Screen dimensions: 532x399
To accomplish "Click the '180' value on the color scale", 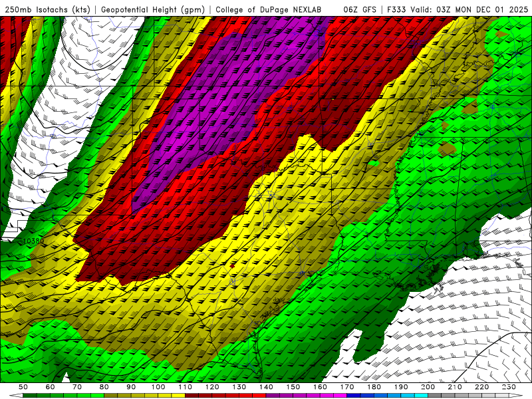I will 374,387.
